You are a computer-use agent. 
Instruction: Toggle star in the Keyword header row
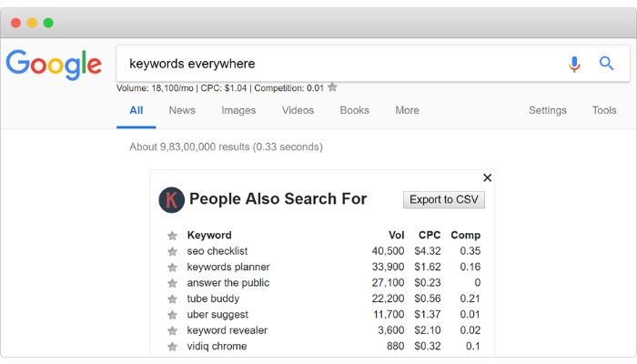point(172,236)
